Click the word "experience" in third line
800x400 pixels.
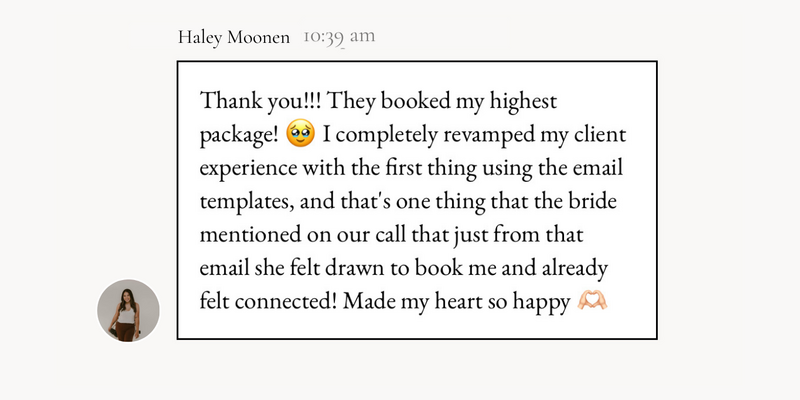pyautogui.click(x=248, y=168)
